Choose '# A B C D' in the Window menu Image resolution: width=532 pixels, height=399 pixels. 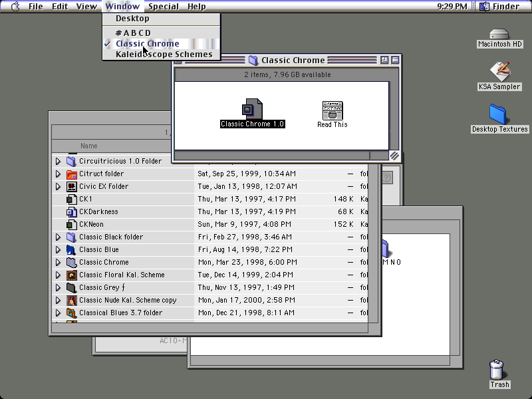tap(162, 33)
